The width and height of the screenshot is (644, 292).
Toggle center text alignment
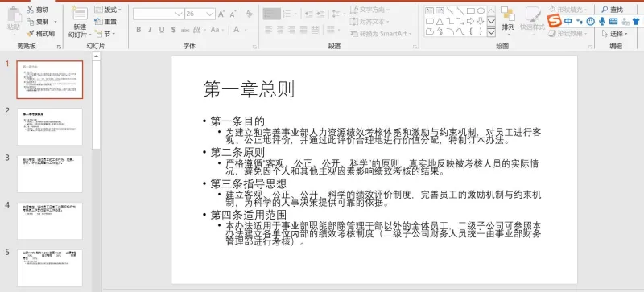click(x=280, y=30)
